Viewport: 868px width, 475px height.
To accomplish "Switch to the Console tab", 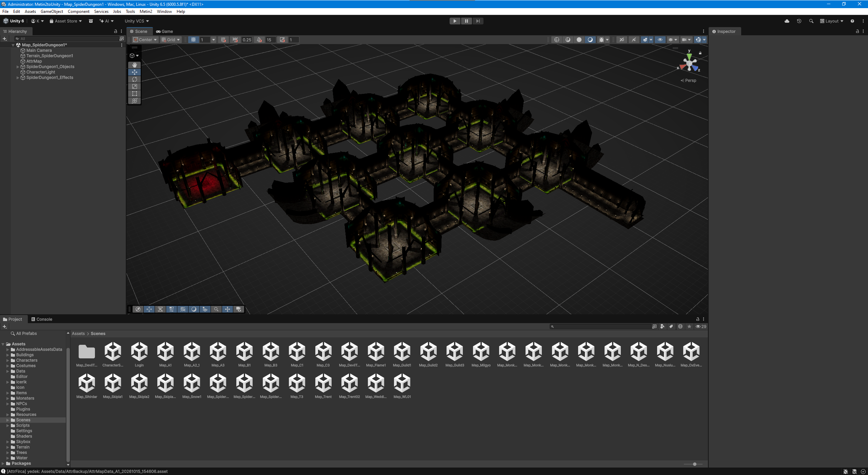I will point(42,319).
